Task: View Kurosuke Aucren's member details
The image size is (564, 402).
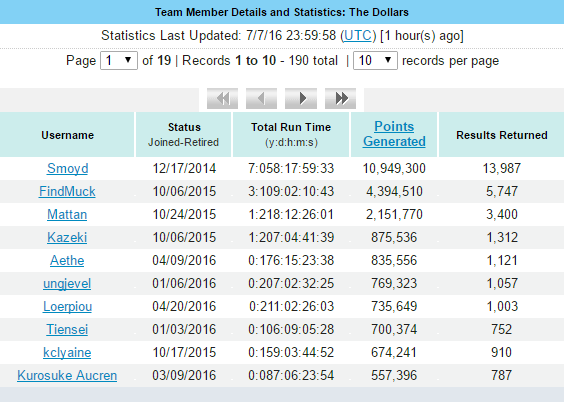Action: coord(67,375)
